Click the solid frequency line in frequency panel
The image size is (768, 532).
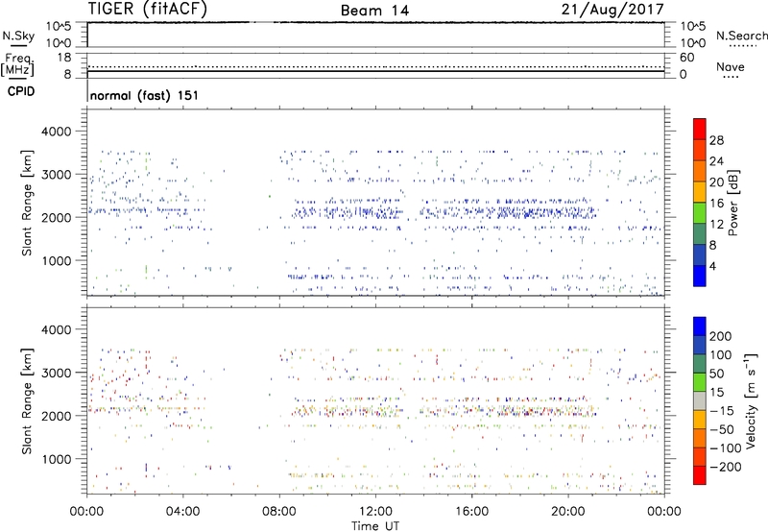[375, 71]
